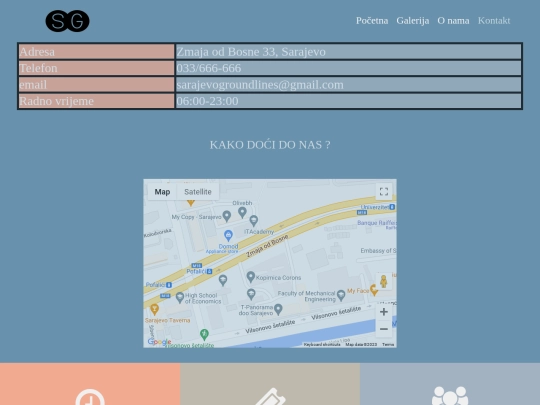Select the High School of Economics pin

pos(180,297)
